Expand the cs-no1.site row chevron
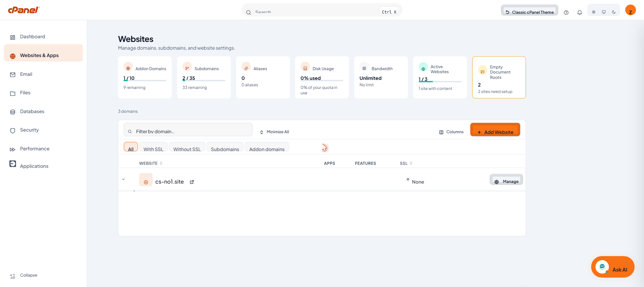Image resolution: width=644 pixels, height=287 pixels. coord(123,179)
